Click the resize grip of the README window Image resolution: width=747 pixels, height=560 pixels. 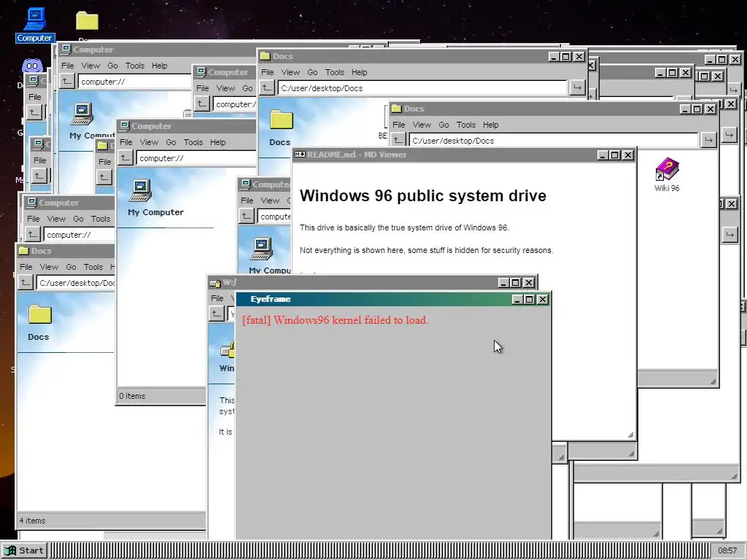click(630, 435)
